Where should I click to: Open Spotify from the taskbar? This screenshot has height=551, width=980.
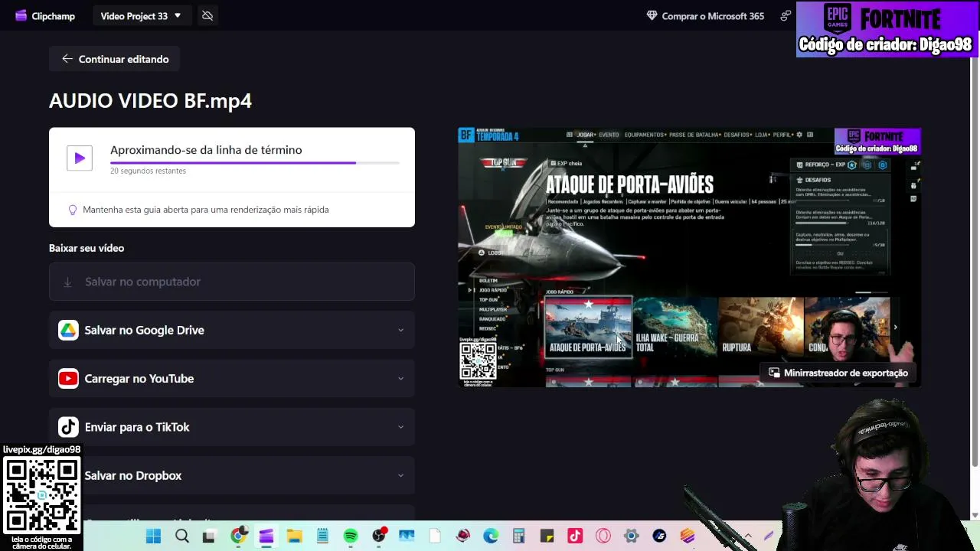tap(351, 536)
